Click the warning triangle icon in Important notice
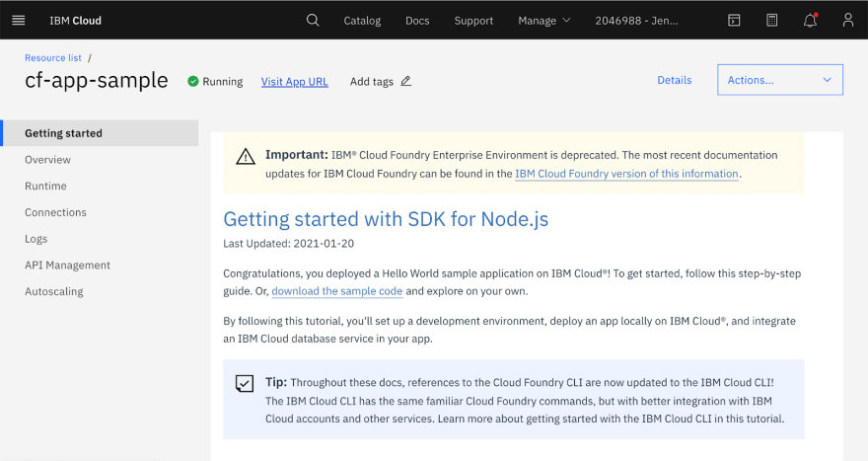868x461 pixels. coord(246,157)
